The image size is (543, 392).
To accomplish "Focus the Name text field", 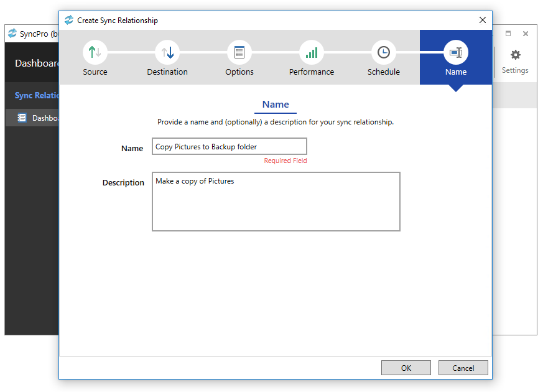I will coord(229,147).
